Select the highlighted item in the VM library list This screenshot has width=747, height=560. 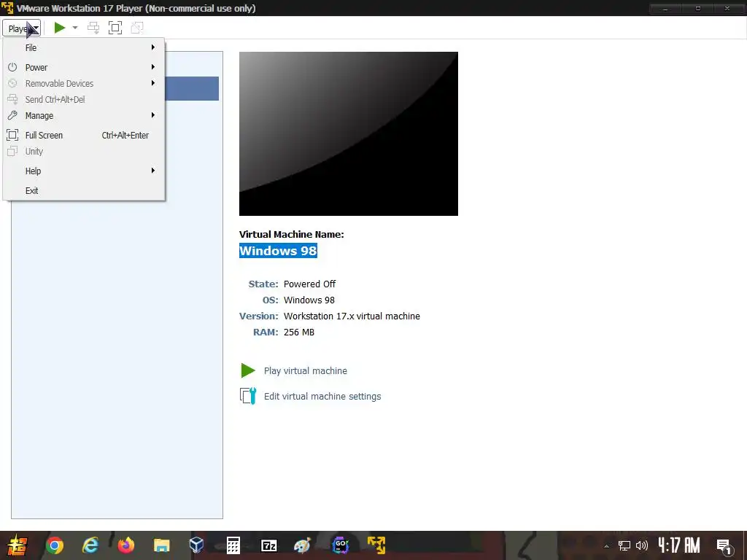[x=192, y=88]
